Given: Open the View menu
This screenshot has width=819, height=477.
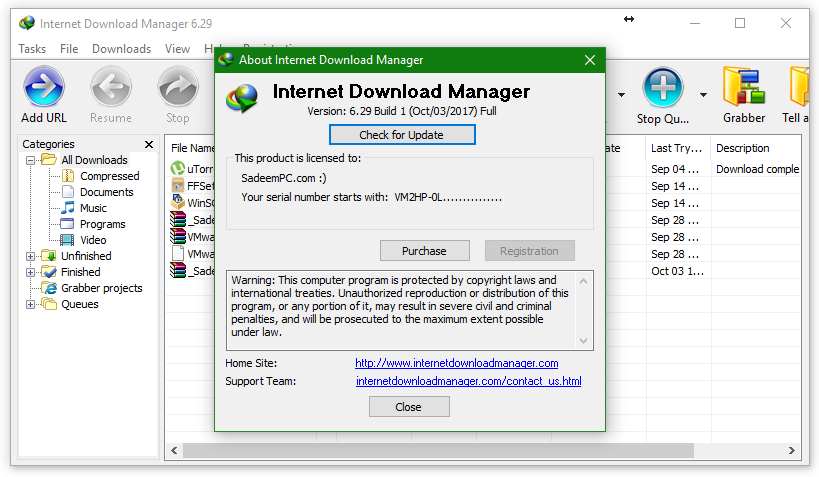Looking at the screenshot, I should [177, 49].
